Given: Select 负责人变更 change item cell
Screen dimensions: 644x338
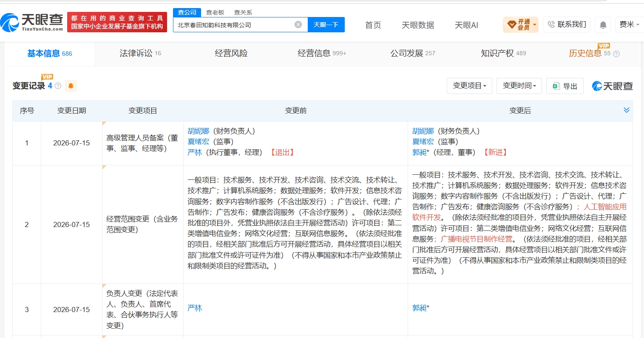Looking at the screenshot, I should click(142, 310).
